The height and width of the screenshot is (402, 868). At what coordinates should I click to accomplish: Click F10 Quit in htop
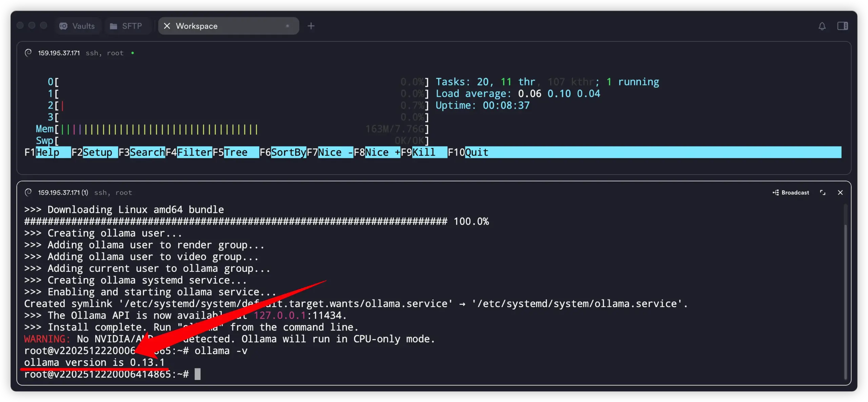476,153
